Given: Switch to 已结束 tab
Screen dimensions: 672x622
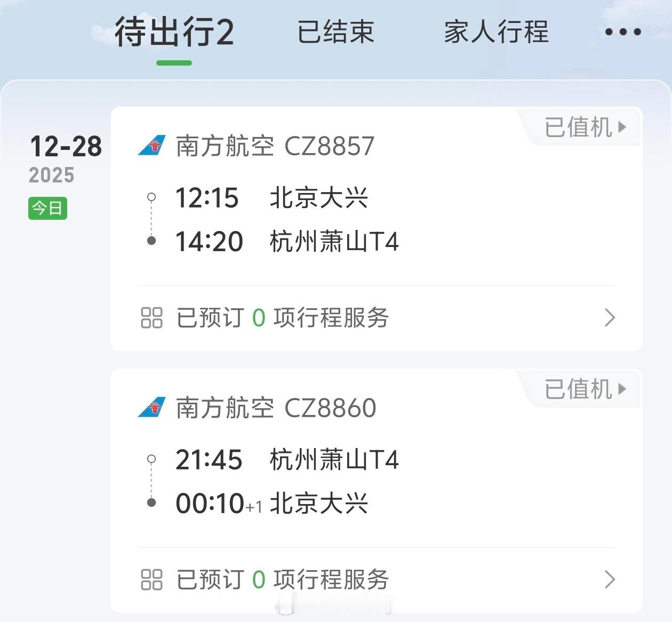Looking at the screenshot, I should 335,32.
